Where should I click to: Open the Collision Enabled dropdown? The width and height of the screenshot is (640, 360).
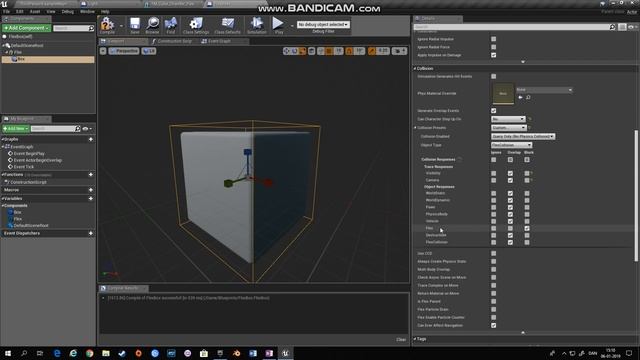523,136
